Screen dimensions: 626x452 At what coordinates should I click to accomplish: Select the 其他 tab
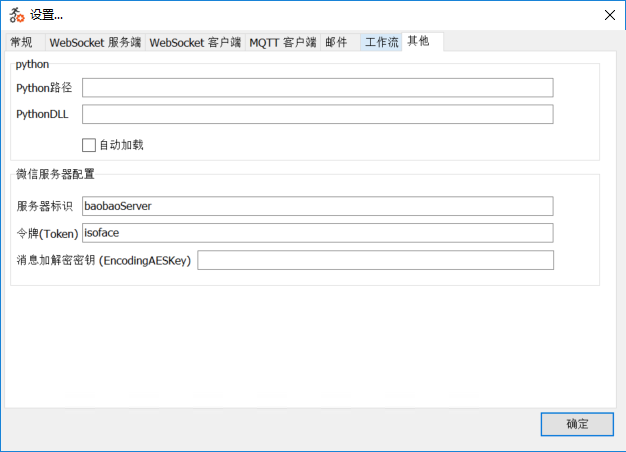[418, 42]
